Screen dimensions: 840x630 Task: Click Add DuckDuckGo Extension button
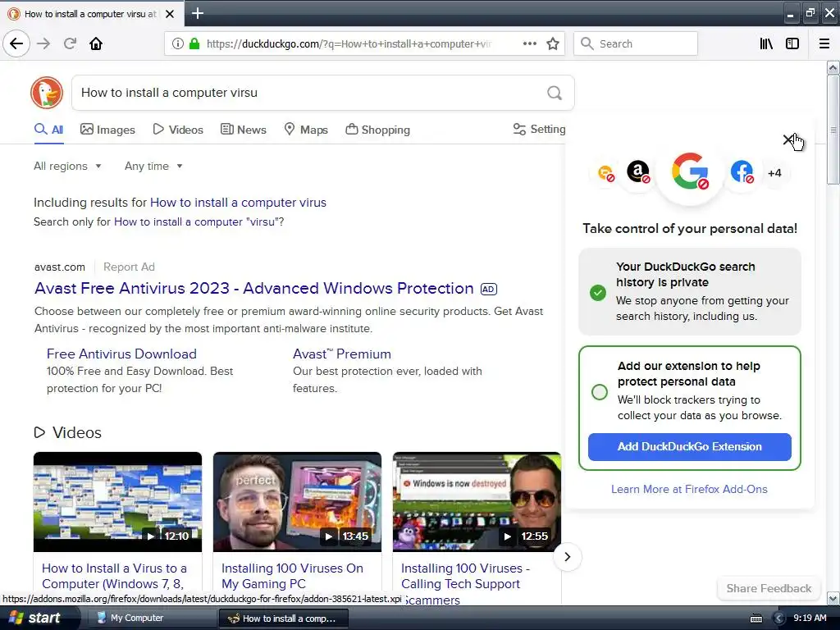tap(689, 447)
